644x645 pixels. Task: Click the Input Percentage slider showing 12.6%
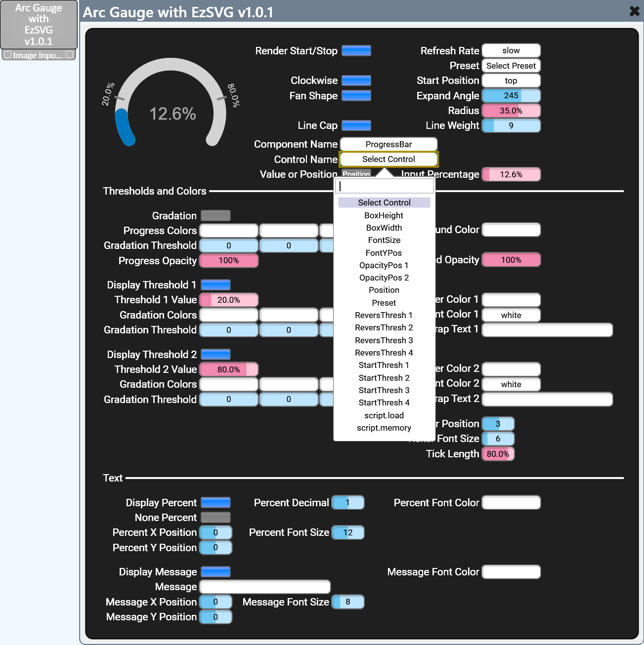[511, 174]
